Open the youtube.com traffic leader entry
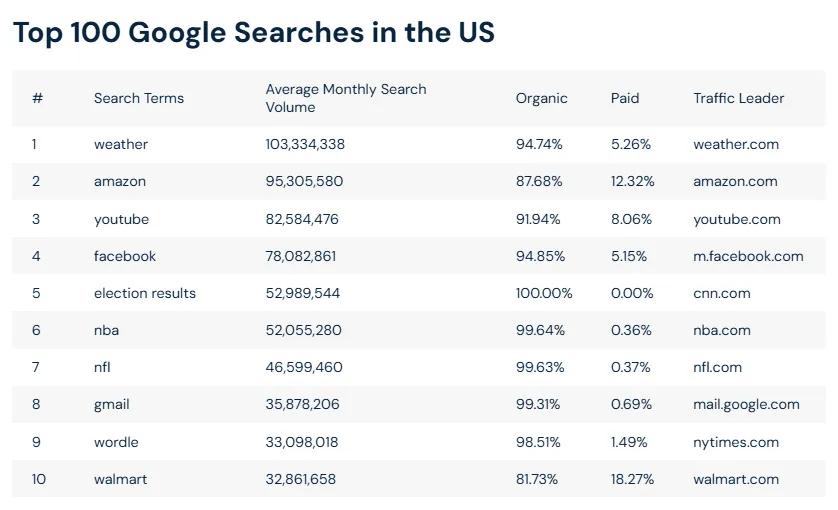838x510 pixels. tap(735, 219)
